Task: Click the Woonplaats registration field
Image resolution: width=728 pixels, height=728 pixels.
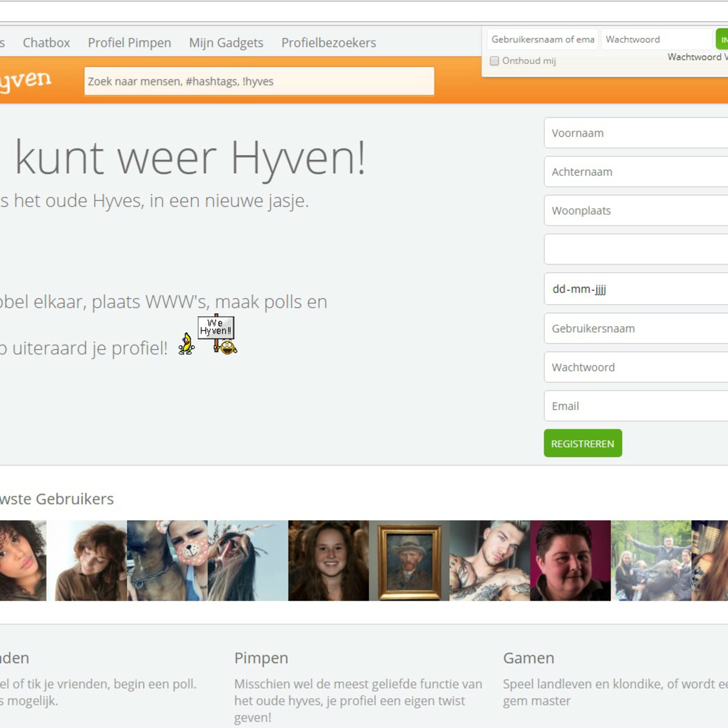Action: click(636, 211)
